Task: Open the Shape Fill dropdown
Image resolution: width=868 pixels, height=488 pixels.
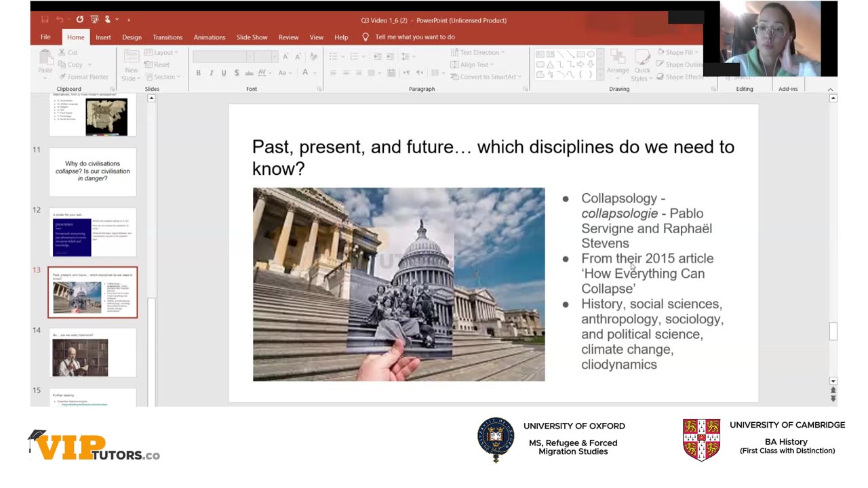Action: [x=677, y=52]
